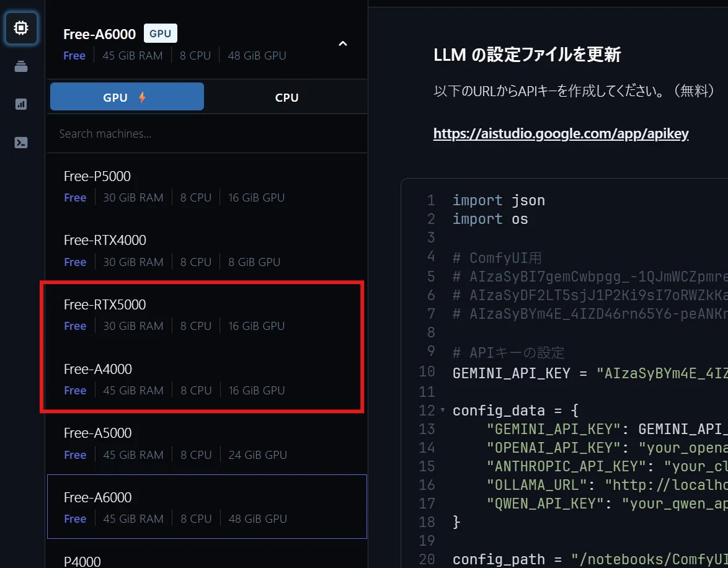Select the Free-A6000 machine in list

(206, 507)
